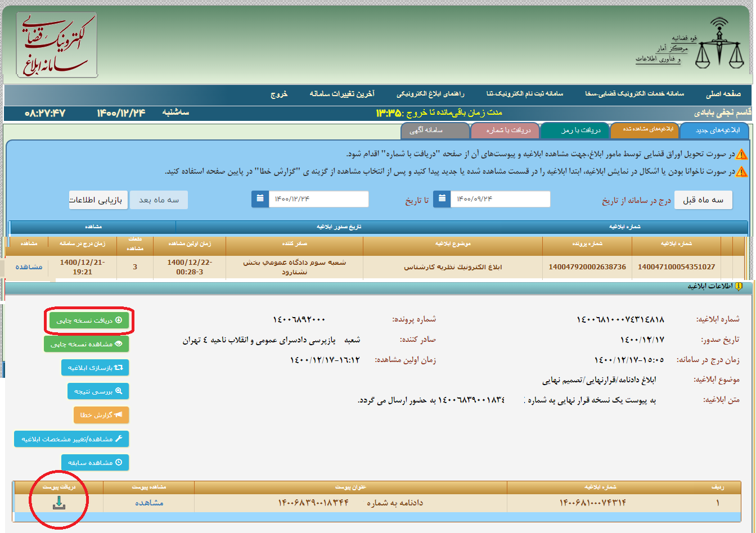Open سامانه ثبت نام الکترونیک-ثنا menu item
The image size is (756, 533).
pos(525,94)
